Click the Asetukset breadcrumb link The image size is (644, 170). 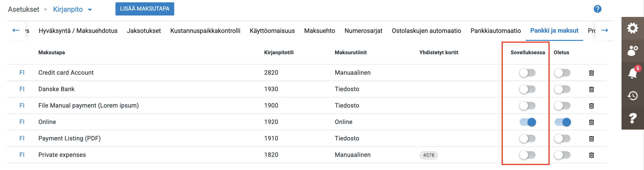point(23,9)
